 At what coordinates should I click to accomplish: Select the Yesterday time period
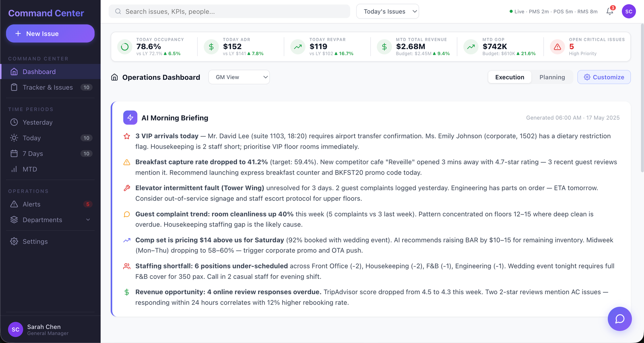click(x=50, y=122)
